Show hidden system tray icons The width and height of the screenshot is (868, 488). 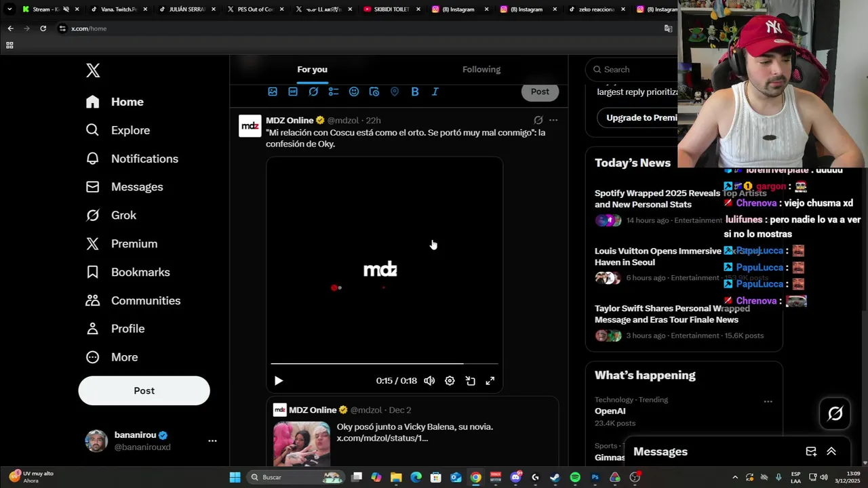click(x=735, y=477)
